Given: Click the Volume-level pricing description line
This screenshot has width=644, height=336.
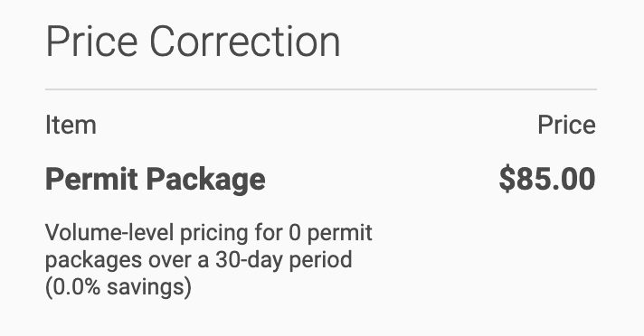Looking at the screenshot, I should pyautogui.click(x=209, y=233).
